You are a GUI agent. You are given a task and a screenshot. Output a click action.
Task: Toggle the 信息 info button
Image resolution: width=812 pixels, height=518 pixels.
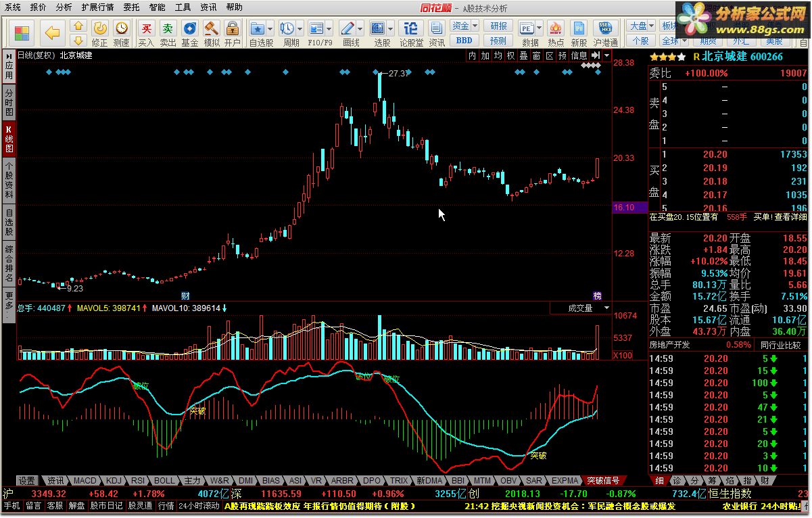pos(579,55)
